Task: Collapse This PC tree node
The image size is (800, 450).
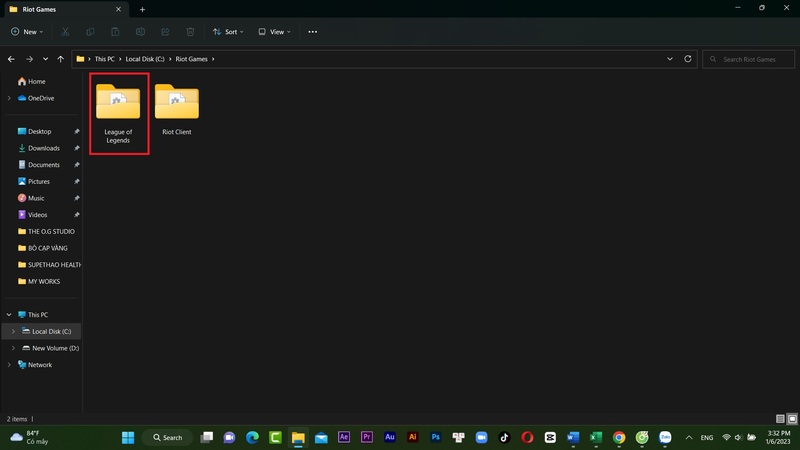Action: (x=9, y=315)
